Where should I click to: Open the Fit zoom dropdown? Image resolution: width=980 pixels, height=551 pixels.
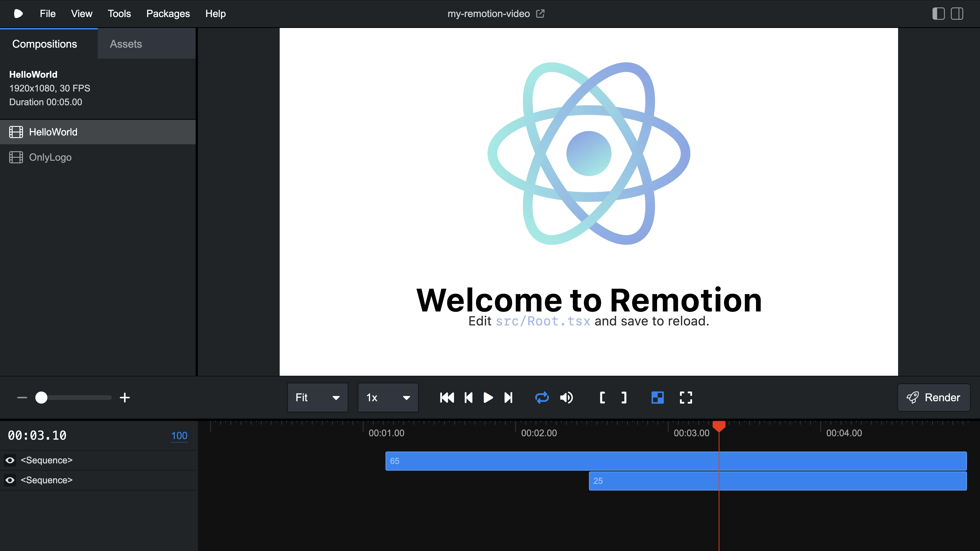point(318,398)
